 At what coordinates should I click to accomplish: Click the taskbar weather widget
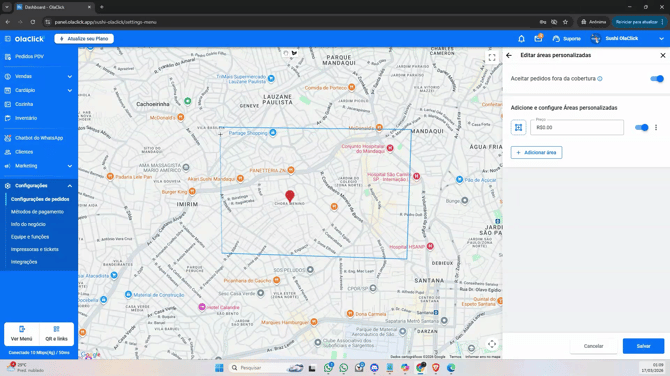coord(26,367)
